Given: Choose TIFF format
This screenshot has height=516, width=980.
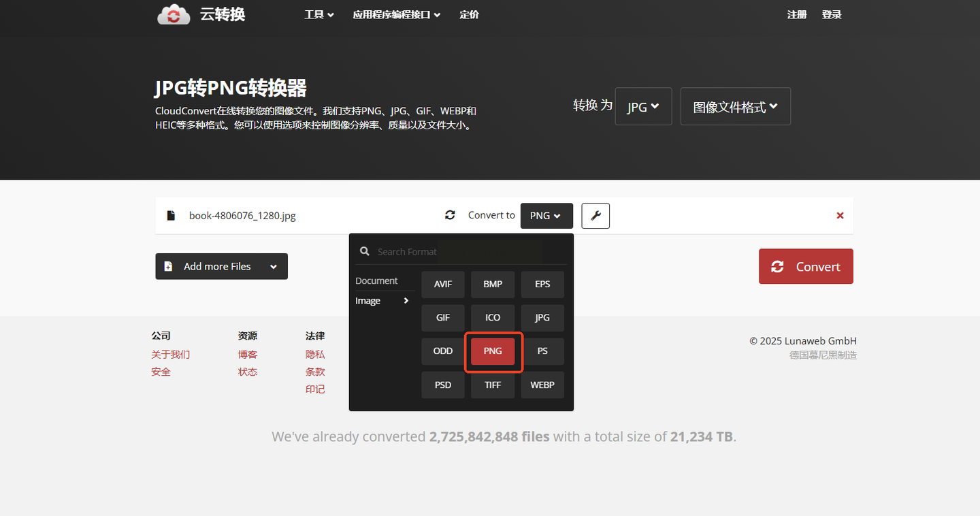Looking at the screenshot, I should [x=493, y=385].
